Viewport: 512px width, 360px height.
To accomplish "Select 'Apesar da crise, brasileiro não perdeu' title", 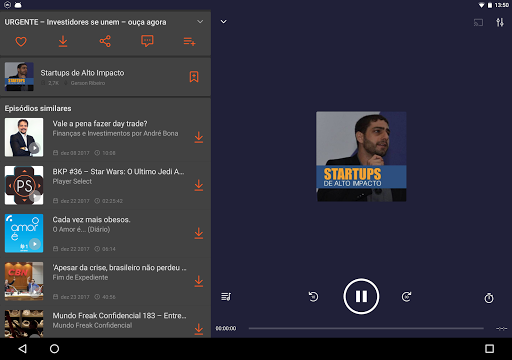I will tap(120, 268).
